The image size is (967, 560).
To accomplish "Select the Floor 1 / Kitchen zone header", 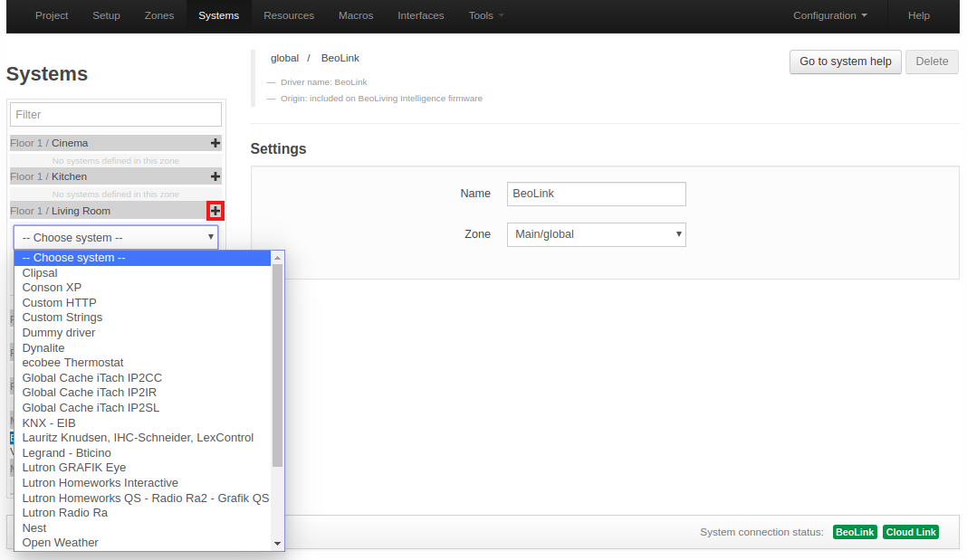I will tap(116, 176).
